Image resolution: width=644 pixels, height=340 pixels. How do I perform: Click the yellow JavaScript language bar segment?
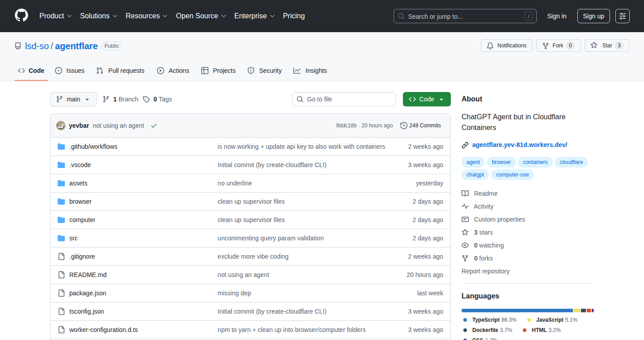[577, 311]
